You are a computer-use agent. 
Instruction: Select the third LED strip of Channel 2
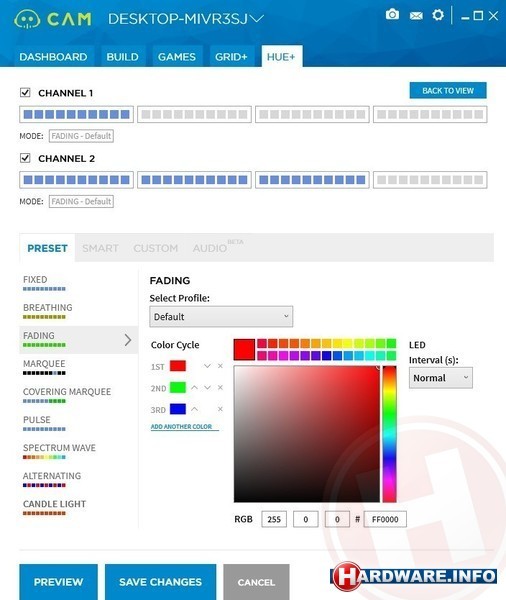point(312,180)
